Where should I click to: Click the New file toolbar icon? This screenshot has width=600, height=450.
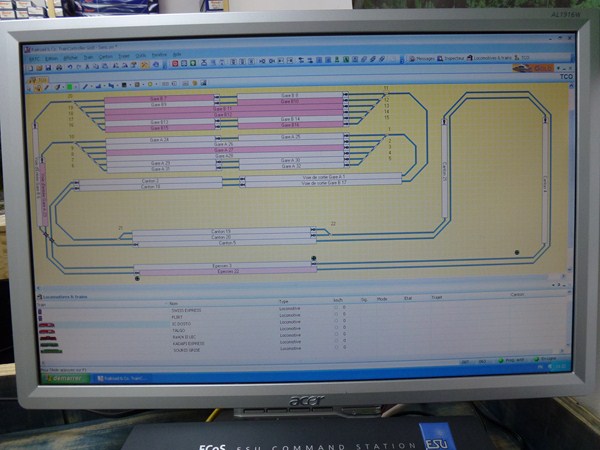[x=30, y=68]
